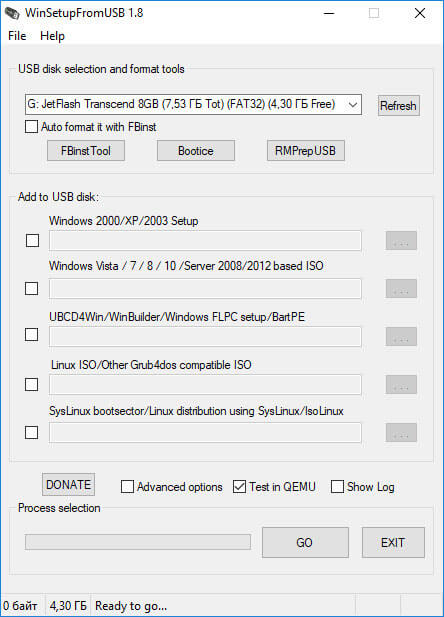Click the process progress bar
The image size is (444, 617).
(x=138, y=542)
